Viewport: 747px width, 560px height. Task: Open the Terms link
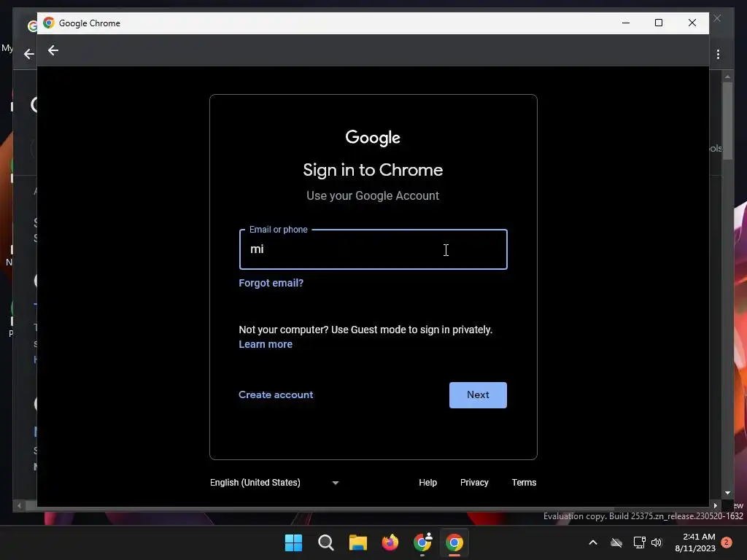(x=524, y=483)
